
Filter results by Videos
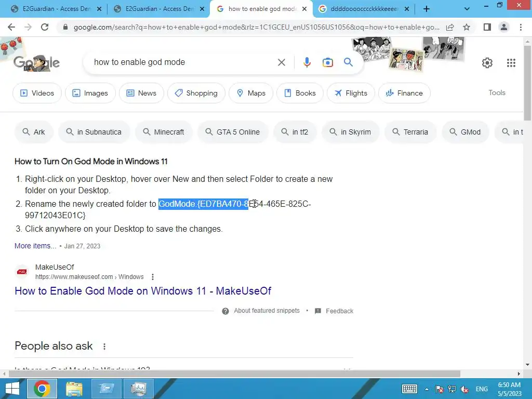pos(37,93)
